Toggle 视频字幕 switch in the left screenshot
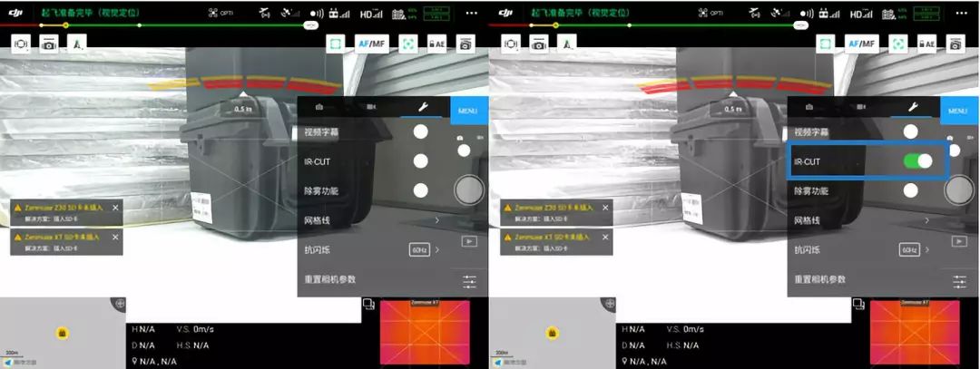The image size is (980, 369). point(420,131)
